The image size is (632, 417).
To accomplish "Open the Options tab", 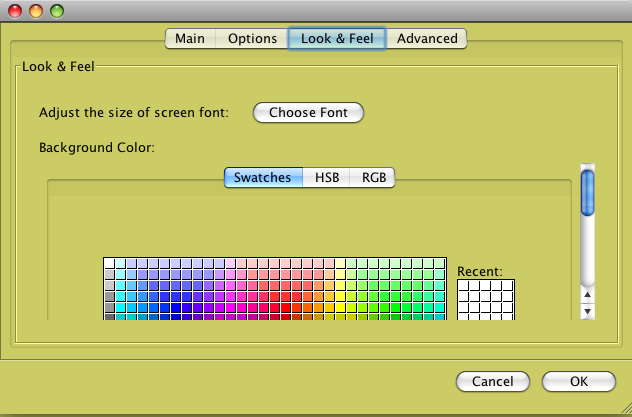I will tap(252, 39).
